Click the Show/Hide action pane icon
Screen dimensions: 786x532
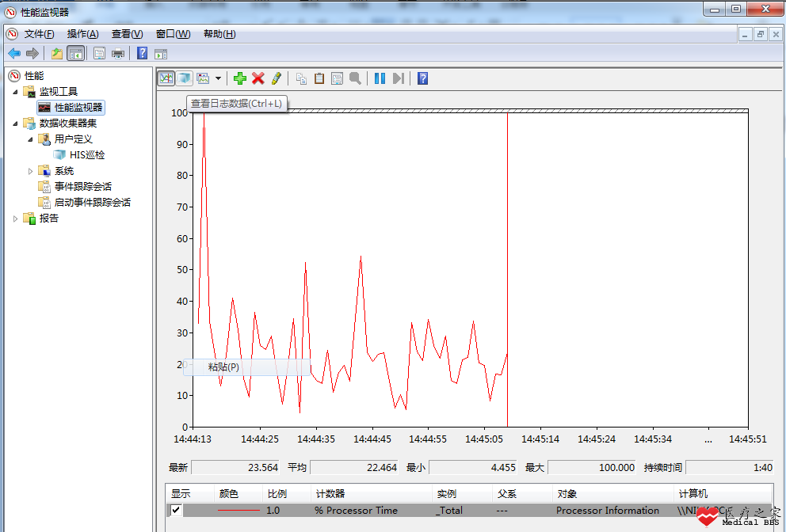pos(161,54)
